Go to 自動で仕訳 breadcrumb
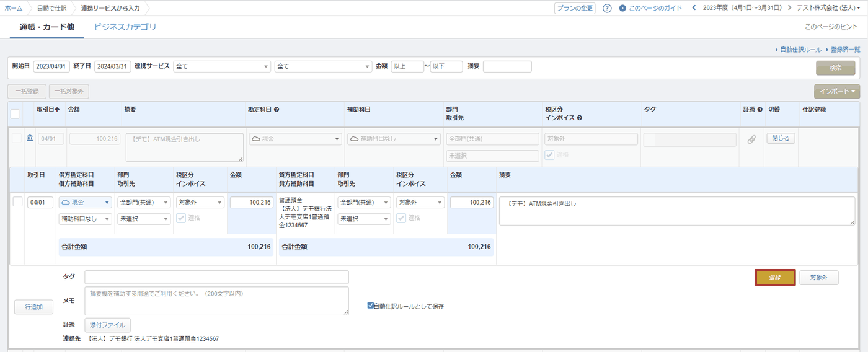The image size is (868, 352). point(53,8)
